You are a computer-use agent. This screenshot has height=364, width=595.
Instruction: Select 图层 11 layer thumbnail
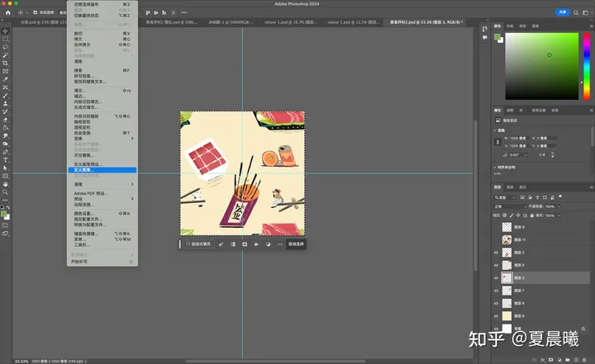(507, 239)
